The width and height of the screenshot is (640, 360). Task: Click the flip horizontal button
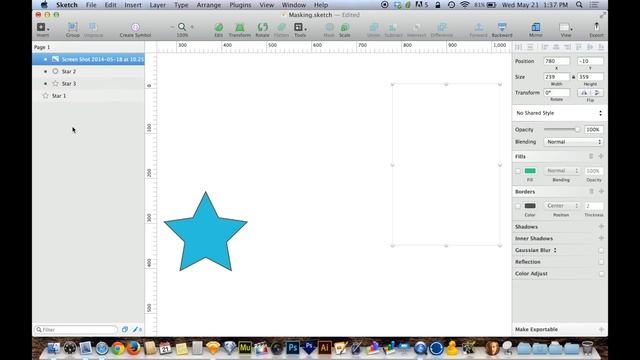pos(584,93)
